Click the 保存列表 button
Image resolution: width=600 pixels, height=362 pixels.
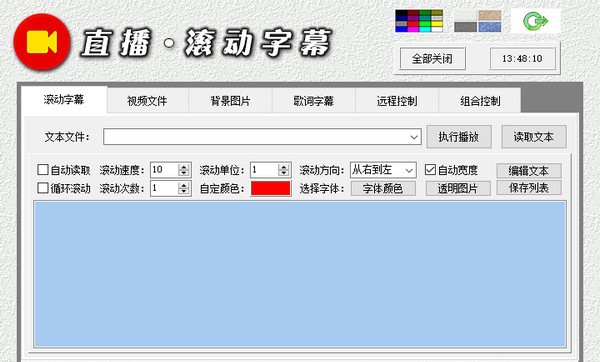[529, 188]
